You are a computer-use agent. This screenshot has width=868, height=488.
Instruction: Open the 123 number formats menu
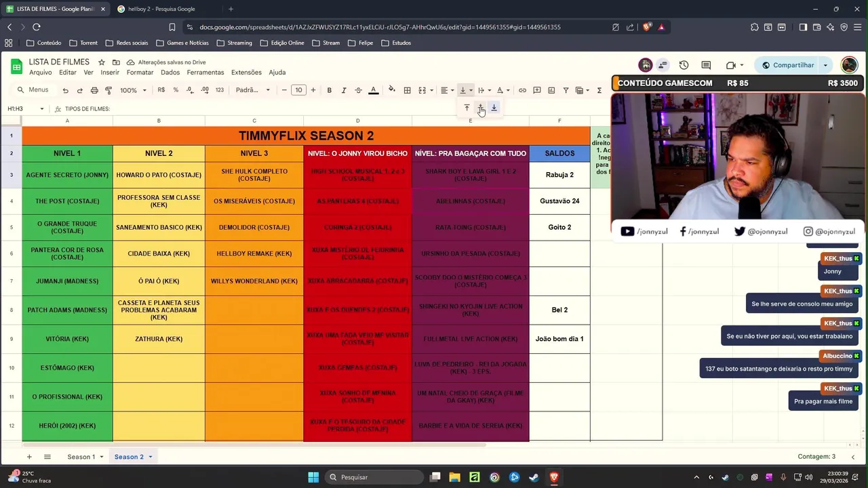tap(219, 90)
